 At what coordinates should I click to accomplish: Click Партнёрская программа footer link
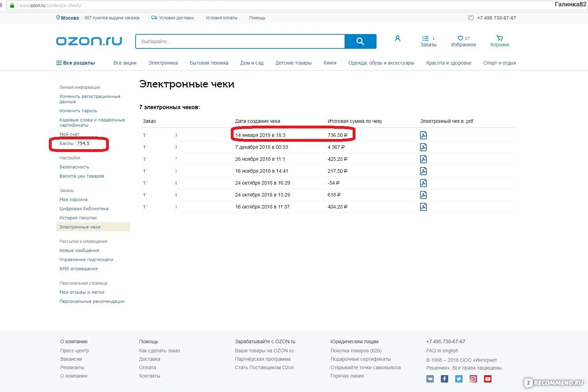point(263,359)
